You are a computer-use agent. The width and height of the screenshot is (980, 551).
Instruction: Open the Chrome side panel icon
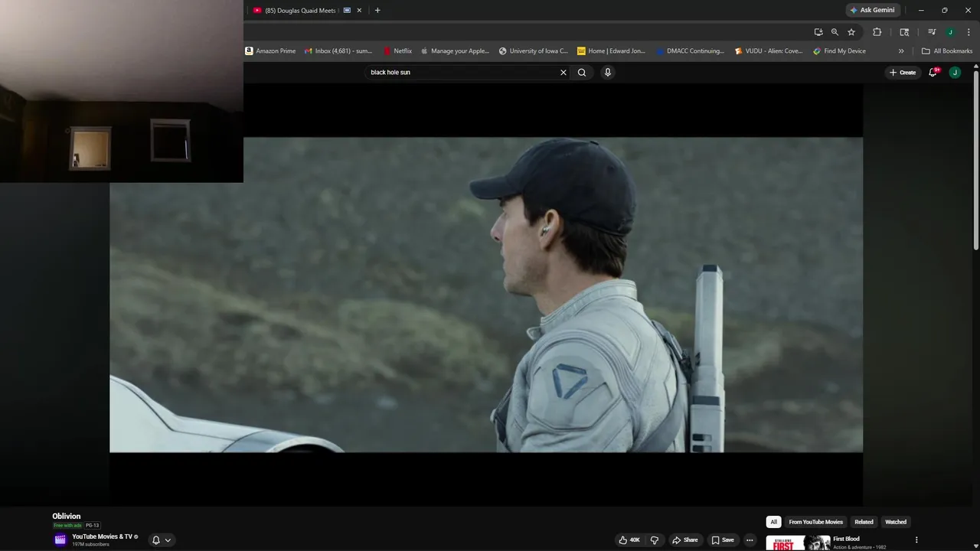coord(904,32)
